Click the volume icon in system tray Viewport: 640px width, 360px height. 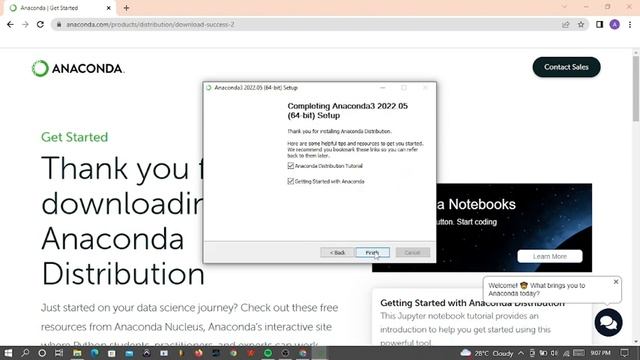tap(554, 353)
